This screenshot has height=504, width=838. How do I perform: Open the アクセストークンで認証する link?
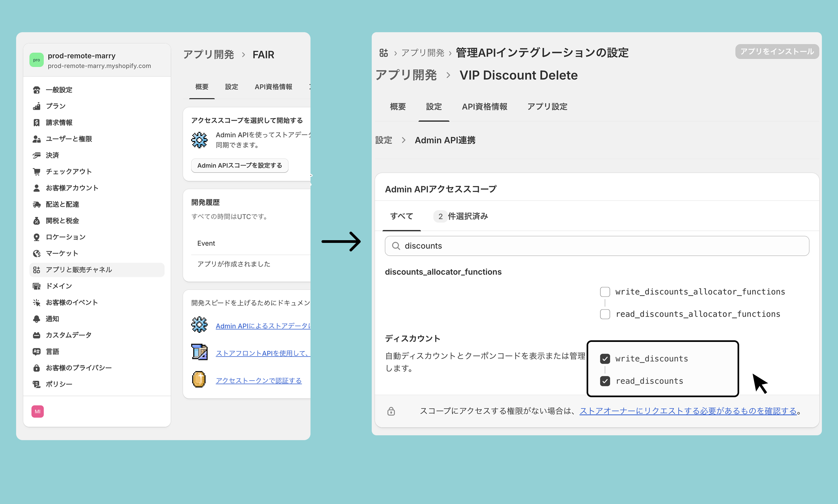click(x=259, y=381)
